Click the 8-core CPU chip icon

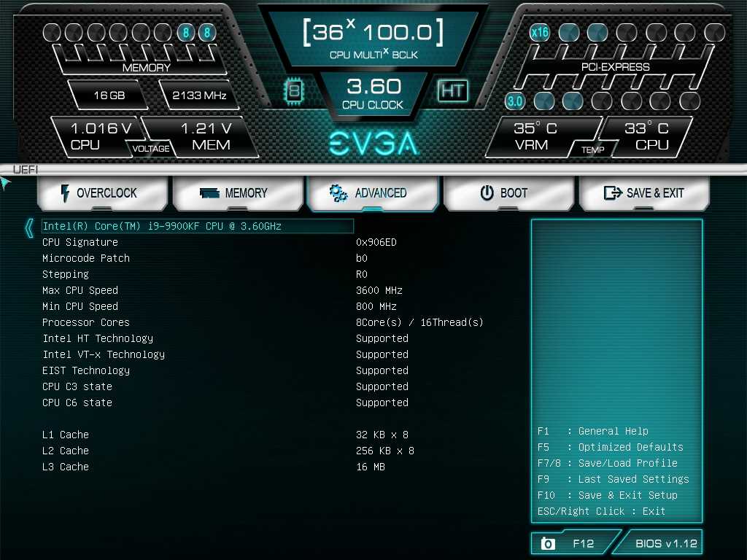[294, 90]
